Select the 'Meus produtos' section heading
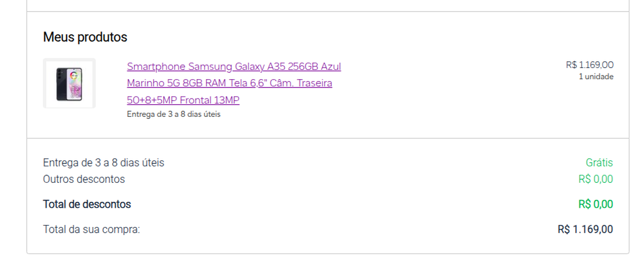644x262 pixels. tap(85, 38)
